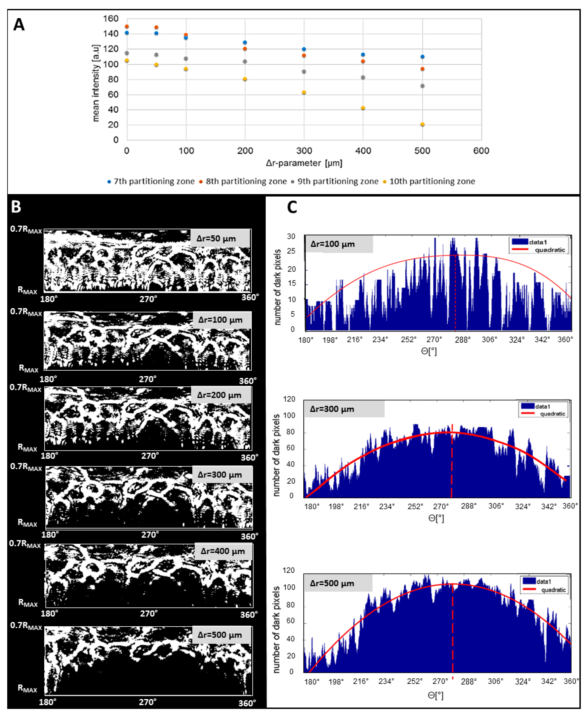
Task: Select the 8th partitioning zone legend label
Action: click(246, 181)
